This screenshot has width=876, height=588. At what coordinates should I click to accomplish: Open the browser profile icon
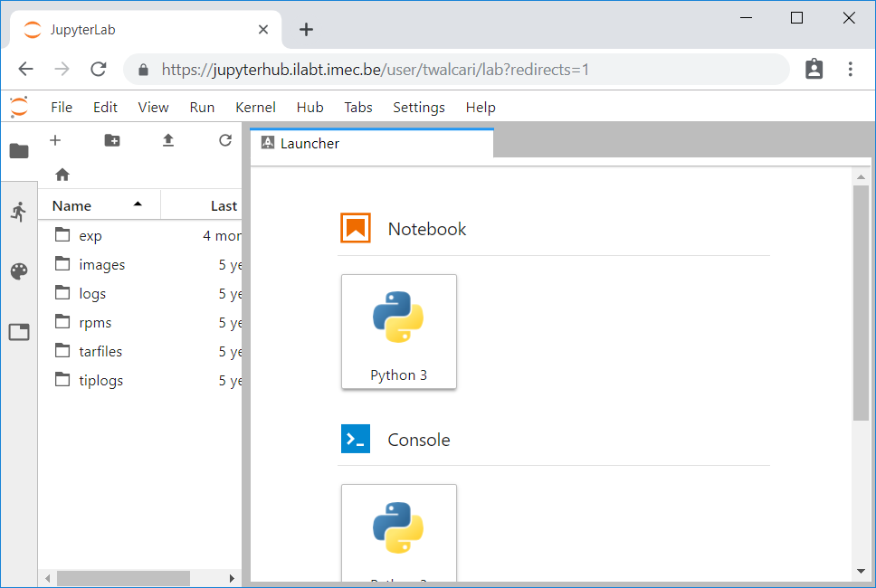(814, 69)
